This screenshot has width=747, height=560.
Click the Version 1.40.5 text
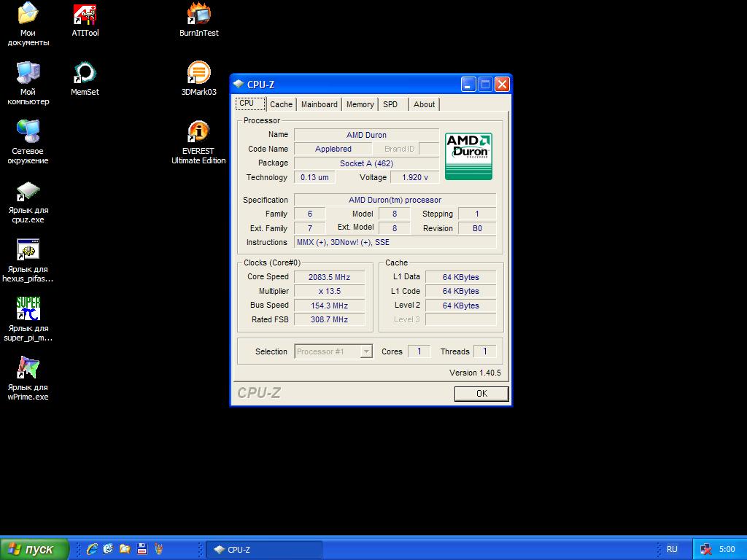(475, 373)
